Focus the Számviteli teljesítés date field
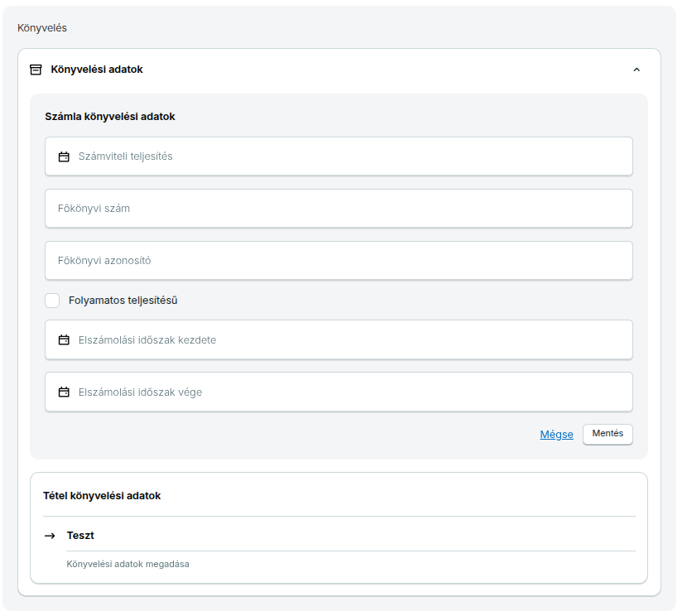The image size is (682, 616). (348, 156)
